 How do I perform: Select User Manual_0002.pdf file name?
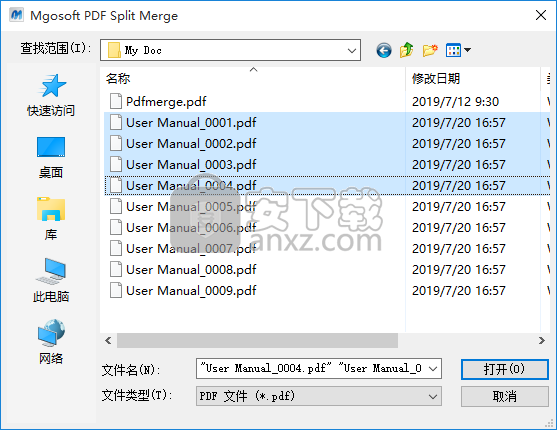tap(191, 144)
